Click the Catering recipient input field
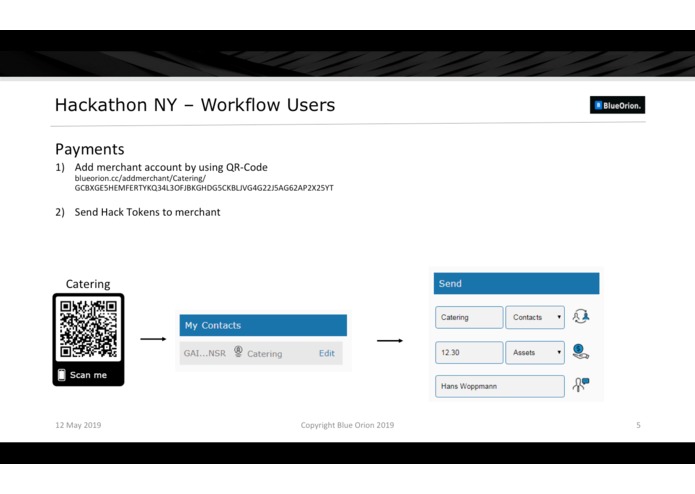 469,317
